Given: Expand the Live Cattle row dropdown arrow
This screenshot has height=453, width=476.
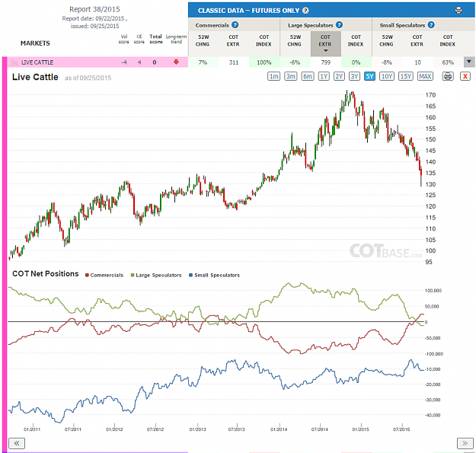Looking at the screenshot, I should tap(469, 62).
